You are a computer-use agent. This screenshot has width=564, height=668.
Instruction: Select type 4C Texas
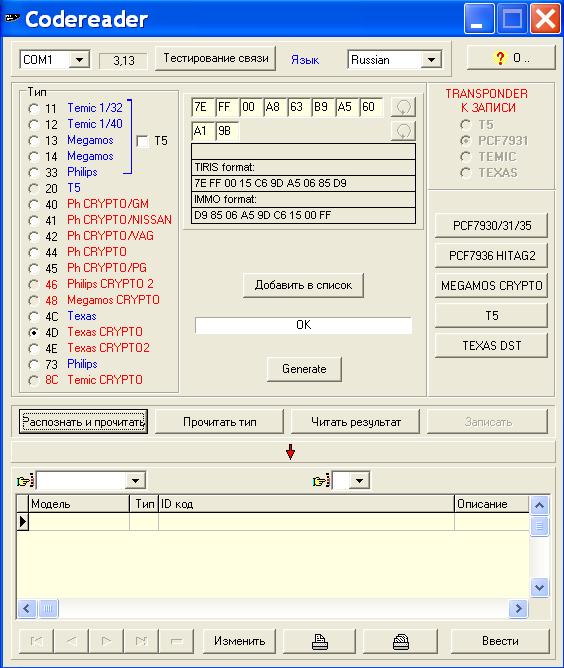[x=34, y=317]
